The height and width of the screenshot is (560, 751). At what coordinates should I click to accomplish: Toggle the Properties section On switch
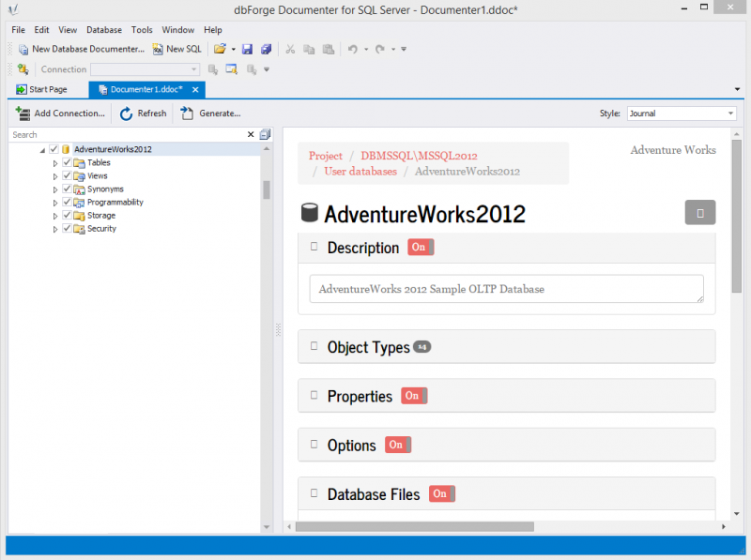pyautogui.click(x=414, y=396)
